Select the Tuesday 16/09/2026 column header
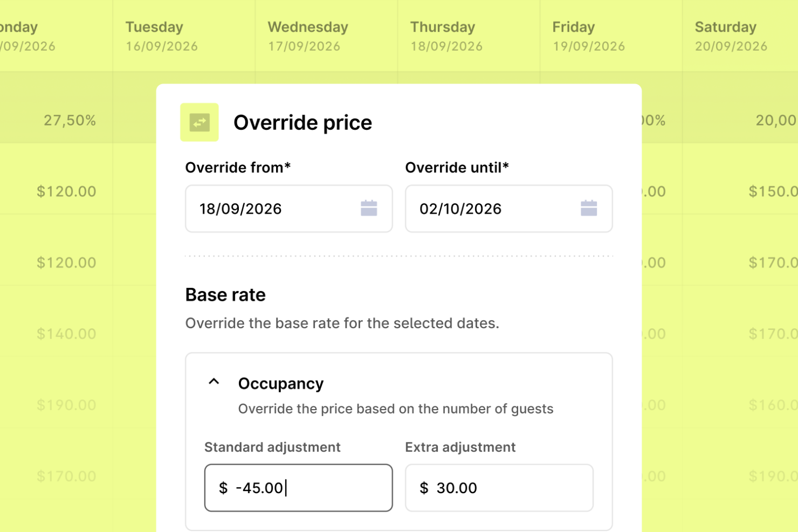The width and height of the screenshot is (798, 532). [184, 36]
